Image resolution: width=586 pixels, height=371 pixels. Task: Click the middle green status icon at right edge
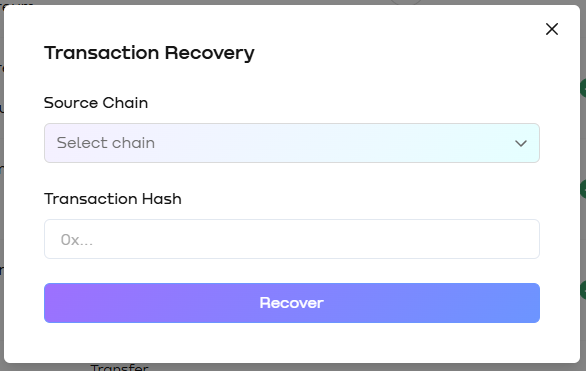(x=583, y=189)
